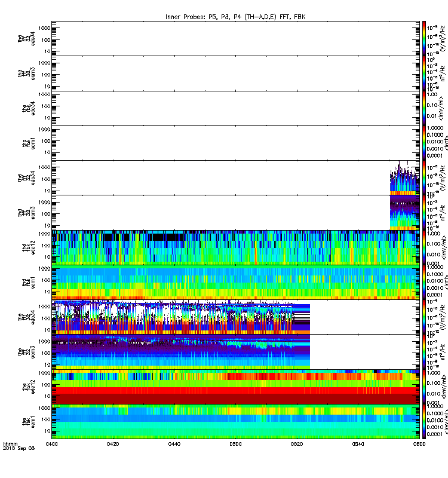This screenshot has height=478, width=448.
Task: Click the 'hhmm' axis unit label
Action: (10, 444)
